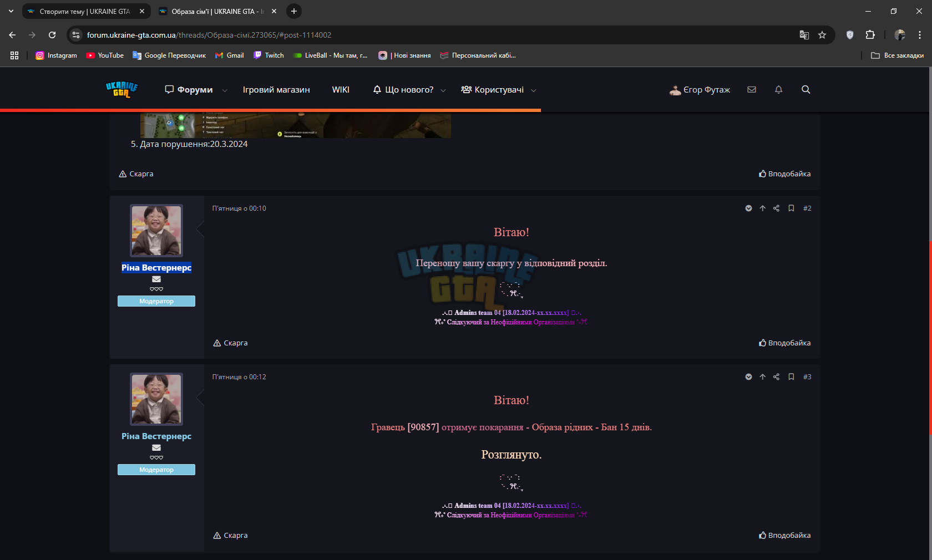The width and height of the screenshot is (932, 560).
Task: Open notifications bell in header
Action: [779, 89]
